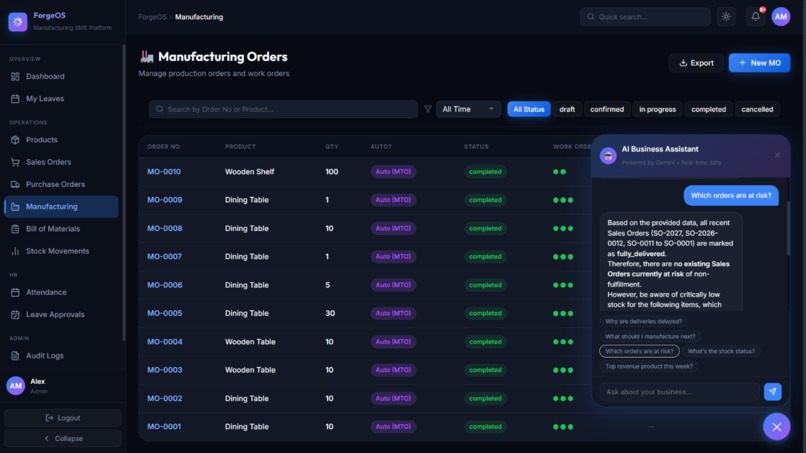Choose 'What's the stock status?' suggestion

tap(721, 351)
